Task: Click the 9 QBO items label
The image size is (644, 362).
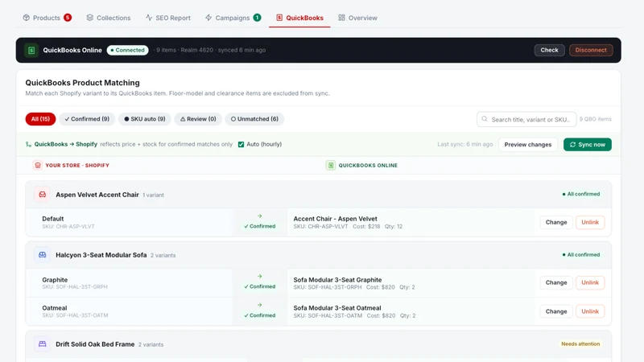Action: click(x=595, y=119)
